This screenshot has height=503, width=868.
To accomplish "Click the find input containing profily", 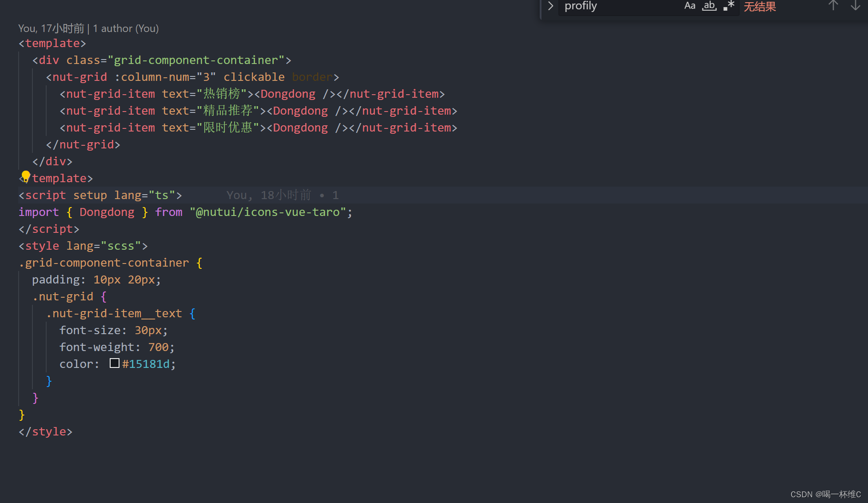I will point(617,6).
